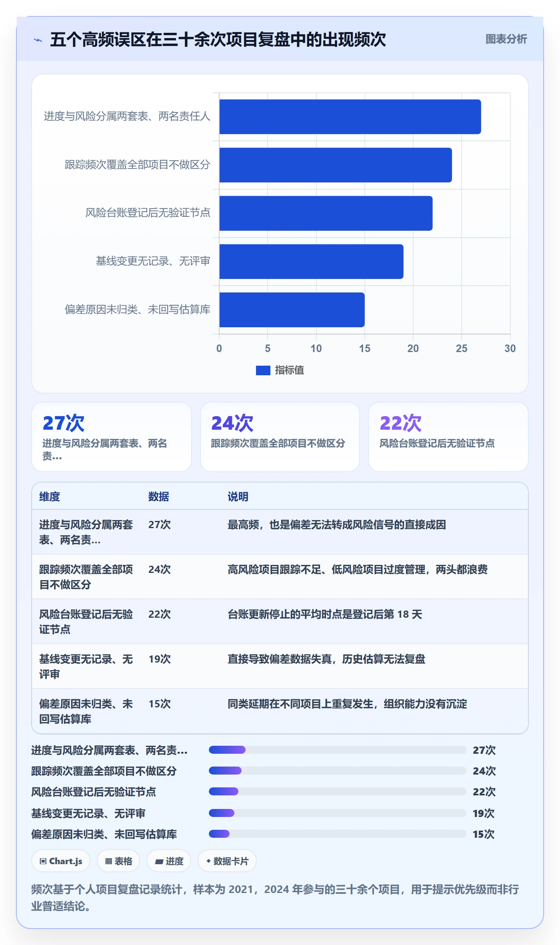Open the 24次 stat card
This screenshot has width=560, height=945.
280,437
